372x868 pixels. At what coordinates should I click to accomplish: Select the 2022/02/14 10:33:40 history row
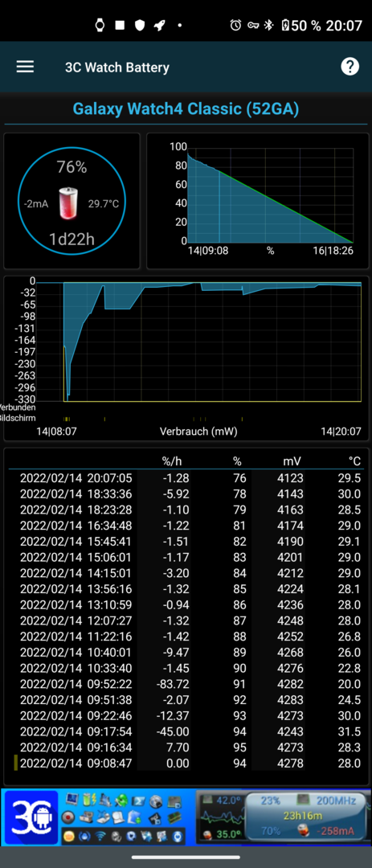pyautogui.click(x=186, y=669)
